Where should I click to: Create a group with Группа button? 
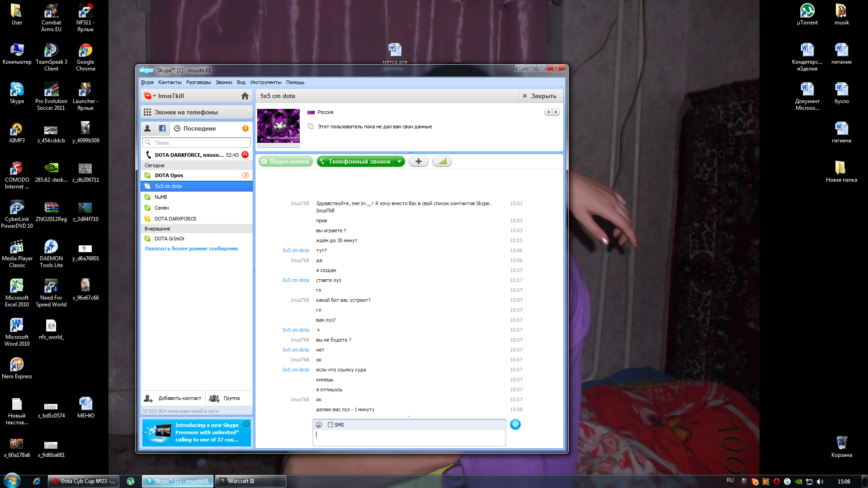click(x=225, y=398)
